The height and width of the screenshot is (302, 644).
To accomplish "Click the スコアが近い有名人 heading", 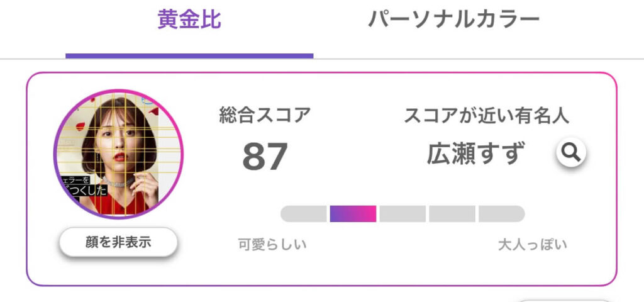I will [487, 116].
